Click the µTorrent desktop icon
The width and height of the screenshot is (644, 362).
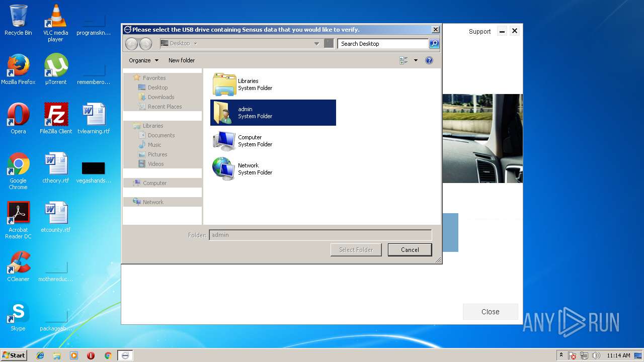click(x=55, y=69)
